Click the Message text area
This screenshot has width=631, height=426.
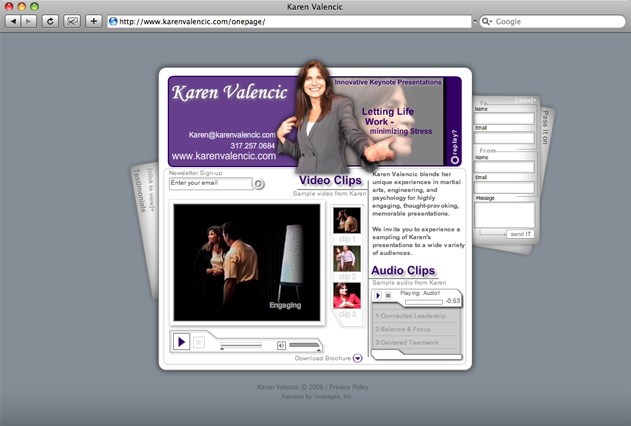tap(504, 215)
